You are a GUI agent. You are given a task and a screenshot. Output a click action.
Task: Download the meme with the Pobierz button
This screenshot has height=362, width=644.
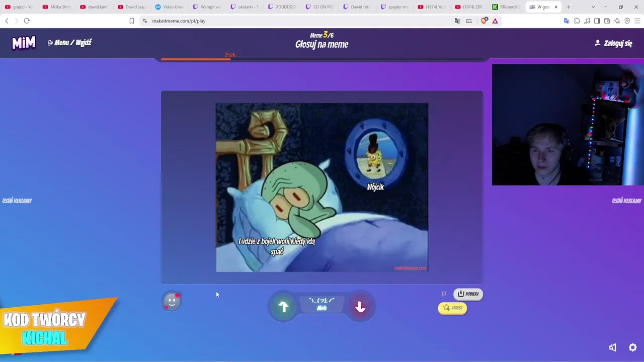click(x=468, y=294)
